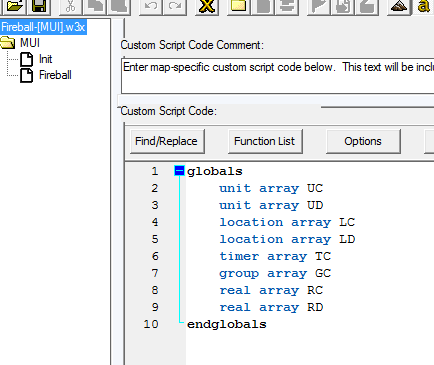Click the Redo arrow icon
Image resolution: width=434 pixels, height=365 pixels.
tap(175, 7)
